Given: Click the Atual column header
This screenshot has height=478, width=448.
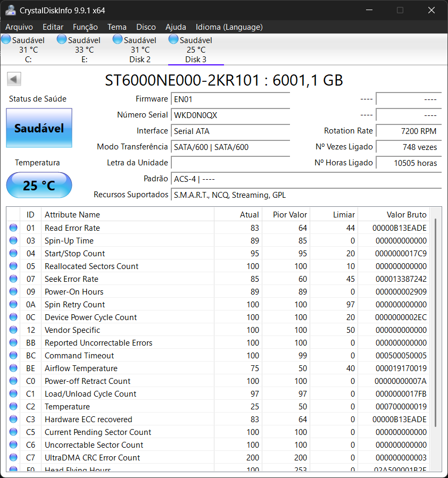Looking at the screenshot, I should [238, 215].
